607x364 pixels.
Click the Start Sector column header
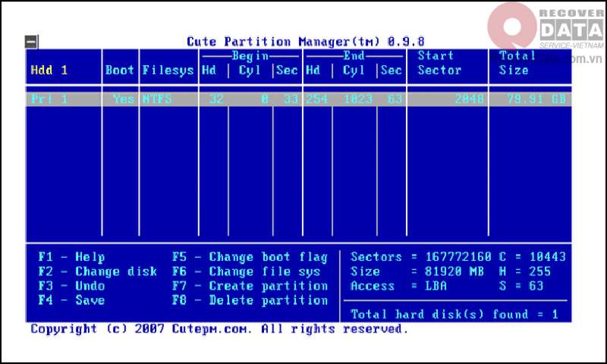(x=439, y=63)
